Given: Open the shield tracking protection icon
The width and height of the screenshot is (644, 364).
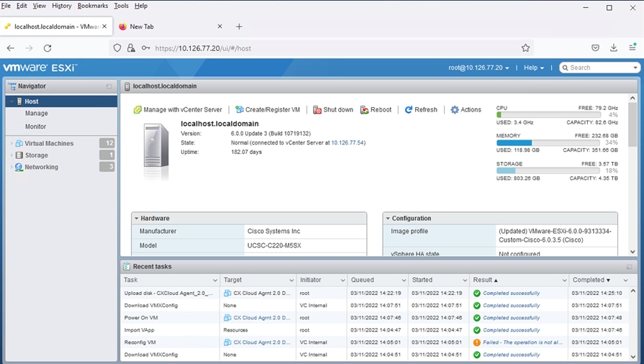Looking at the screenshot, I should (117, 48).
